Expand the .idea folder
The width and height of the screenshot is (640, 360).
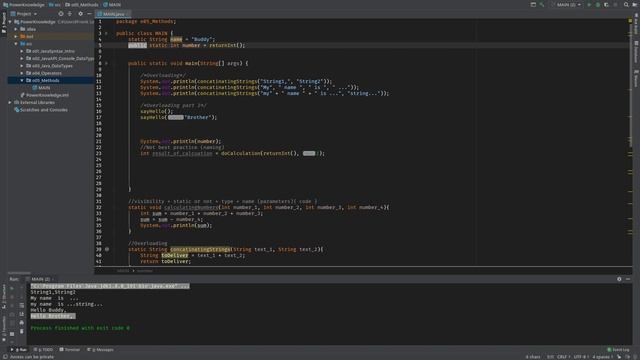pos(16,29)
